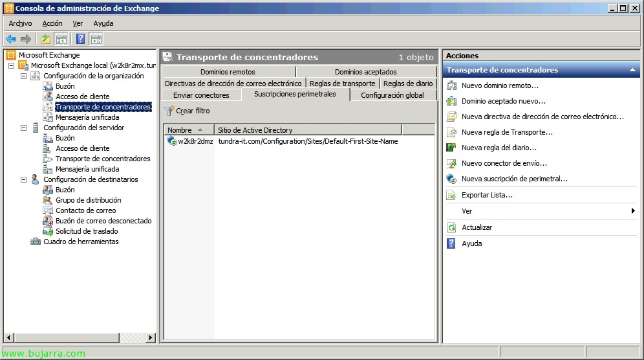Click the w2k8r2dmz subscription icon

point(171,141)
